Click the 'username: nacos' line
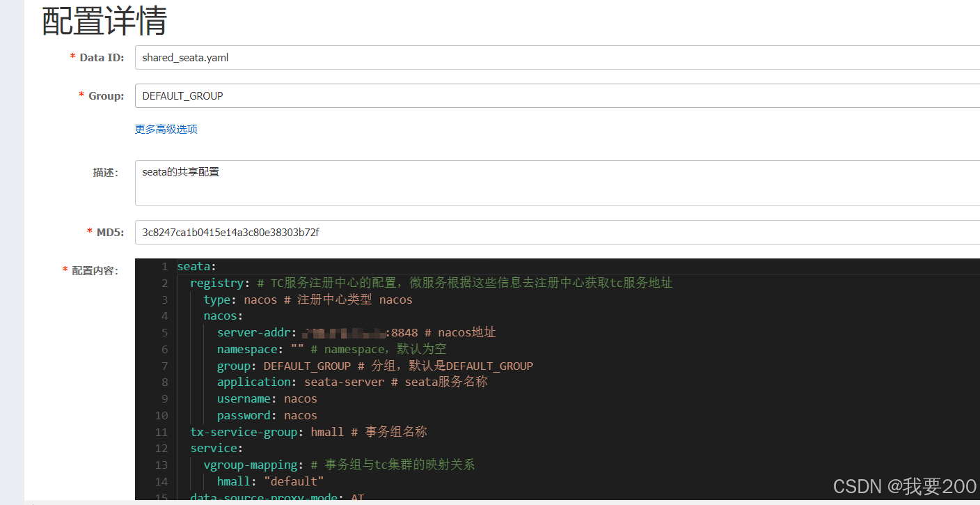980x505 pixels. click(267, 398)
